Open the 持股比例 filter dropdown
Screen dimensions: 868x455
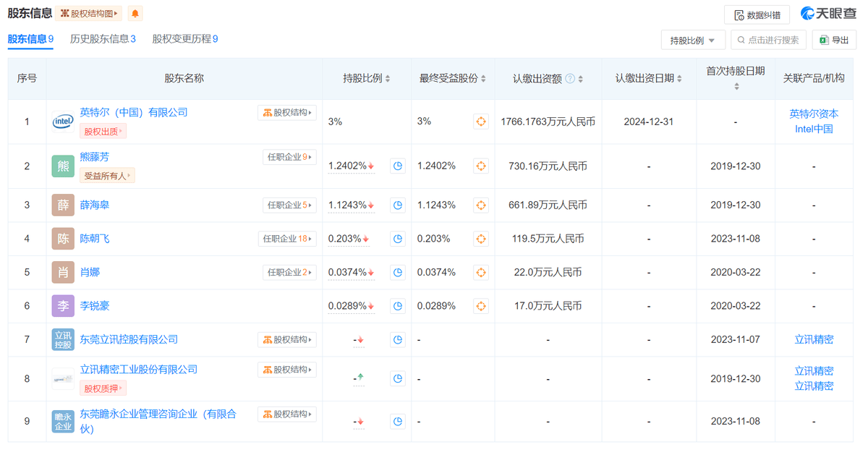(x=692, y=41)
